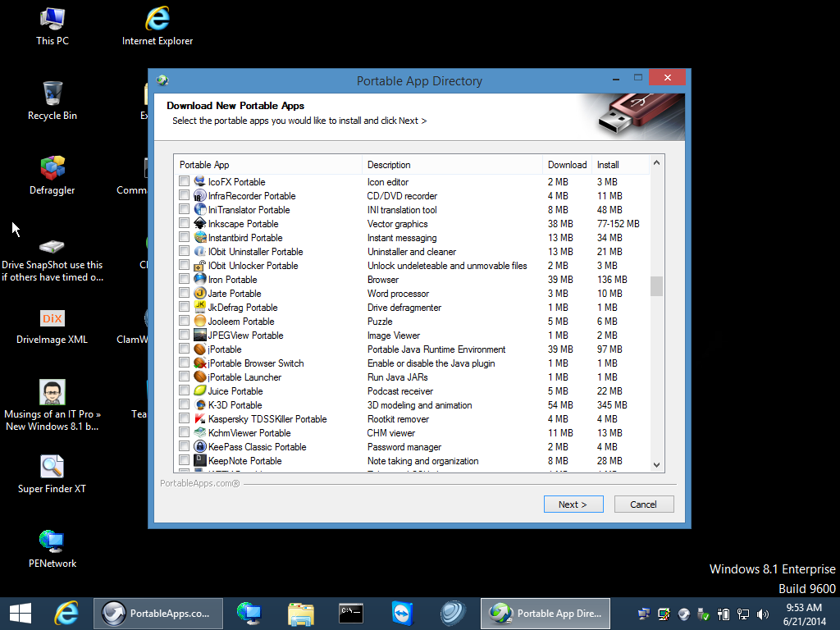Switch to PortableApps.co... taskbar window
Image resolution: width=840 pixels, height=630 pixels.
pos(158,614)
